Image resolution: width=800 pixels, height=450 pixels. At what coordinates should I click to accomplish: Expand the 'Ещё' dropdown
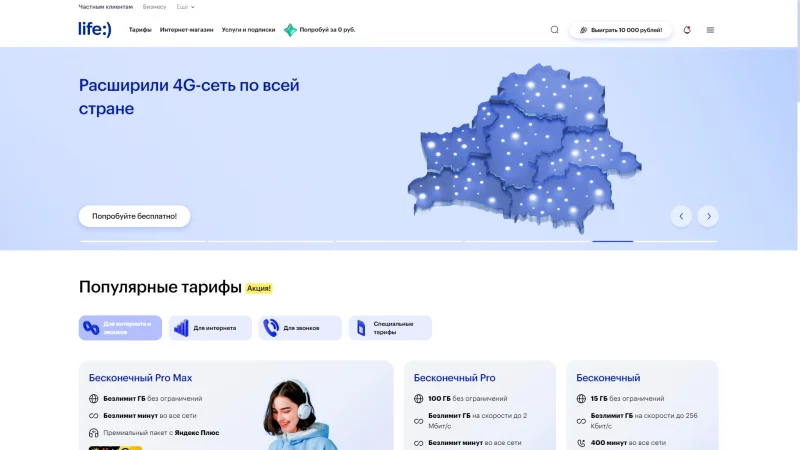[186, 7]
